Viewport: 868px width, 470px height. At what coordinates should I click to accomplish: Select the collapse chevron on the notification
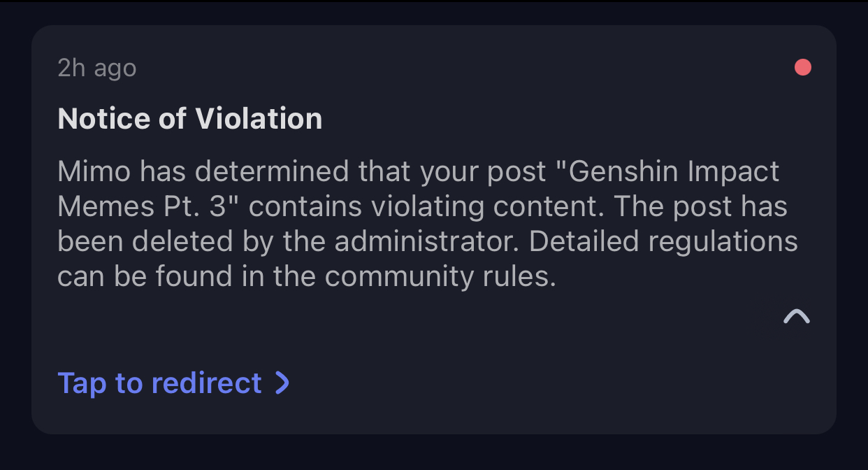point(796,317)
